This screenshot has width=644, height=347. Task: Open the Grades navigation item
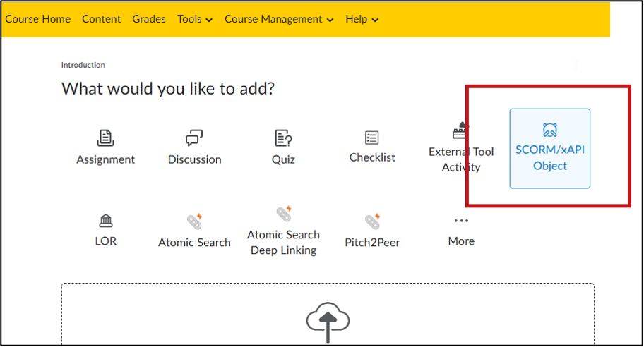tap(149, 19)
